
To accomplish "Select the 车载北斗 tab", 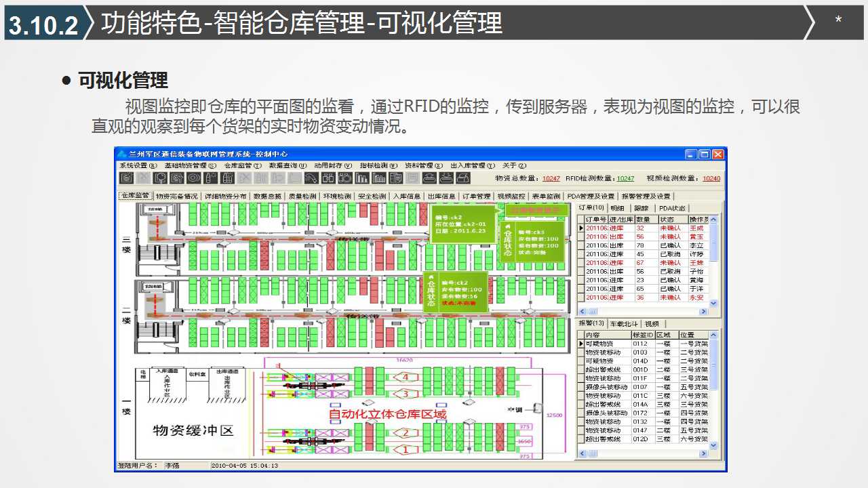I will tap(624, 324).
